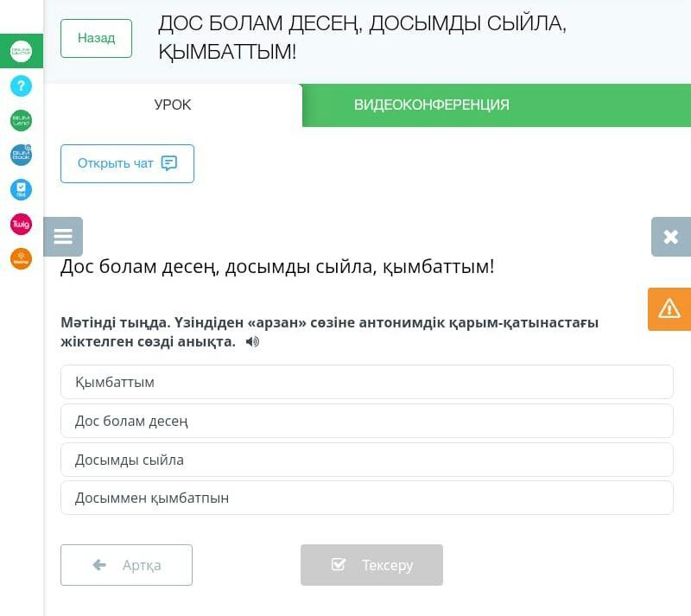Click the Назад button

[96, 38]
